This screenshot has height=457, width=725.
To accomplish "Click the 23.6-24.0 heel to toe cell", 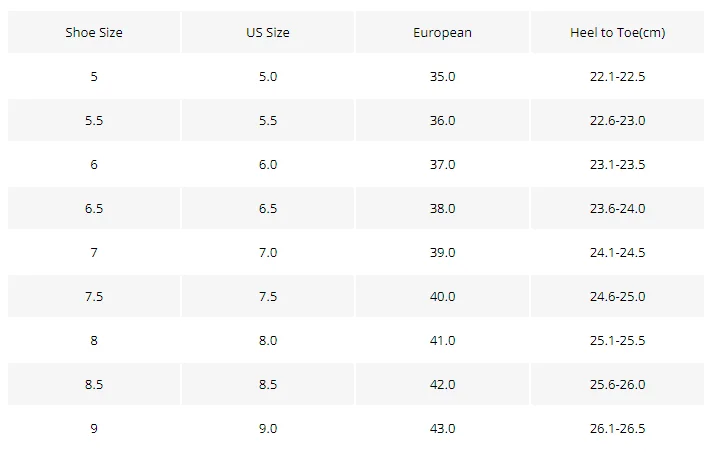I will (617, 209).
